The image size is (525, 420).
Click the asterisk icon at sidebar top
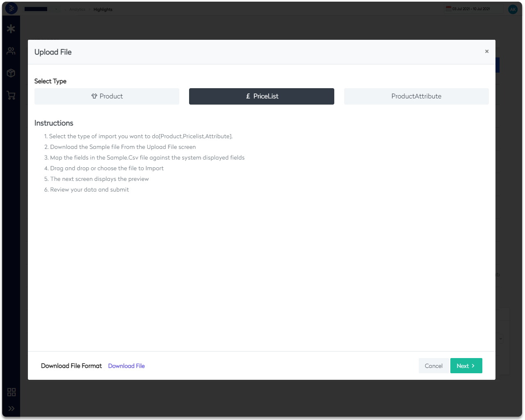(11, 28)
